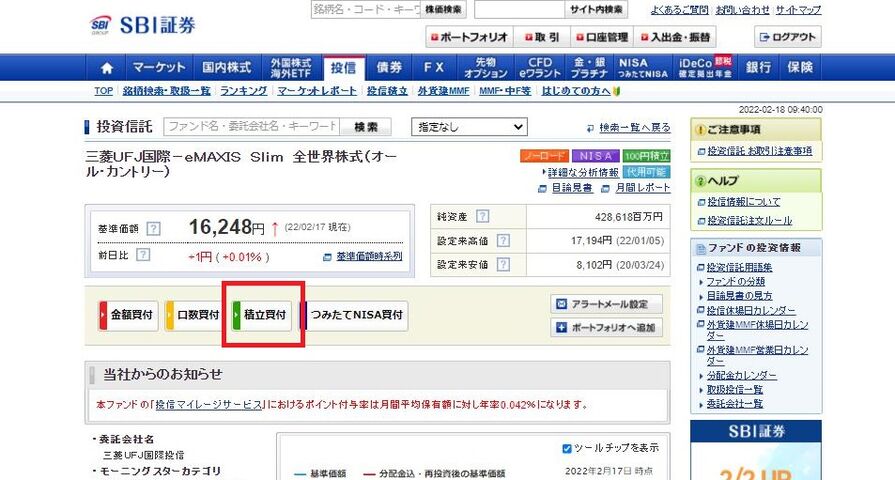This screenshot has height=480, width=895.
Task: Click the SBI証券 logo
Action: (x=143, y=25)
